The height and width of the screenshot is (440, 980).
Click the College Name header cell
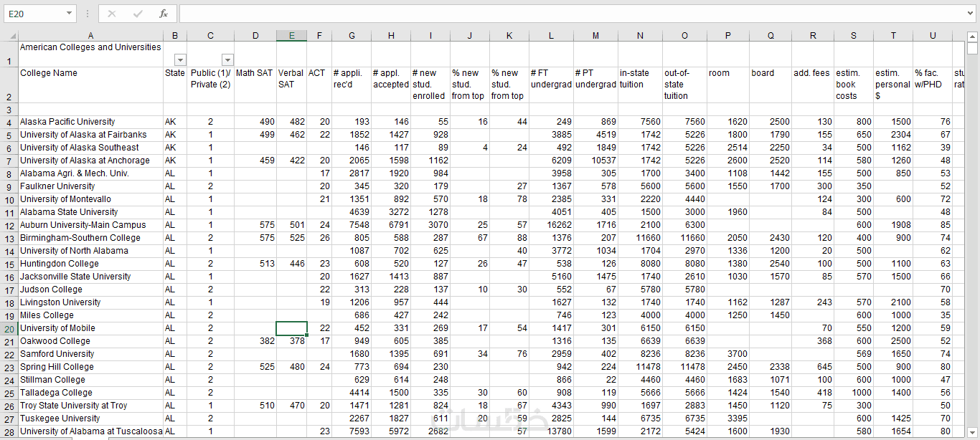click(90, 85)
